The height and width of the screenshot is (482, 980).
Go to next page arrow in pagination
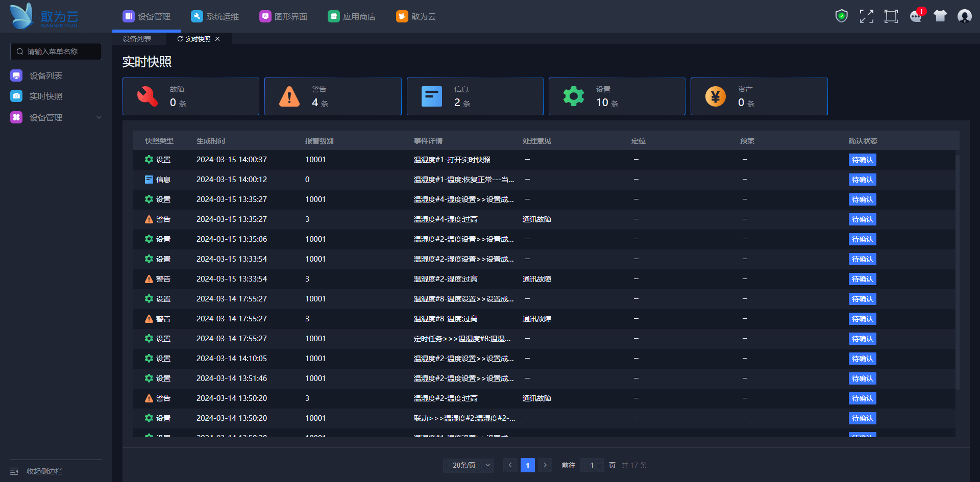(x=545, y=465)
